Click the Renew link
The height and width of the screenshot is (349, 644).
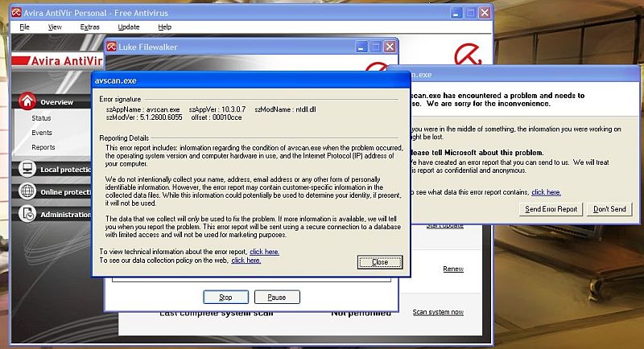(453, 269)
